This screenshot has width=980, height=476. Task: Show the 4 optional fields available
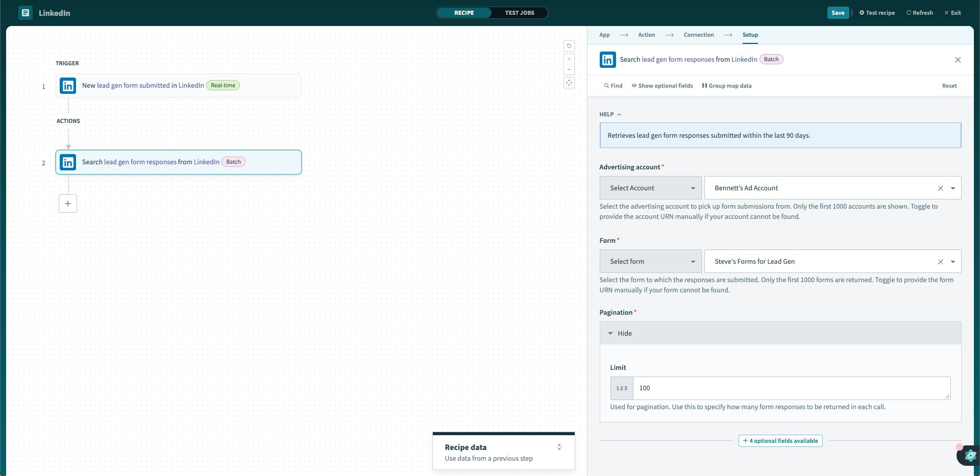[x=780, y=440]
